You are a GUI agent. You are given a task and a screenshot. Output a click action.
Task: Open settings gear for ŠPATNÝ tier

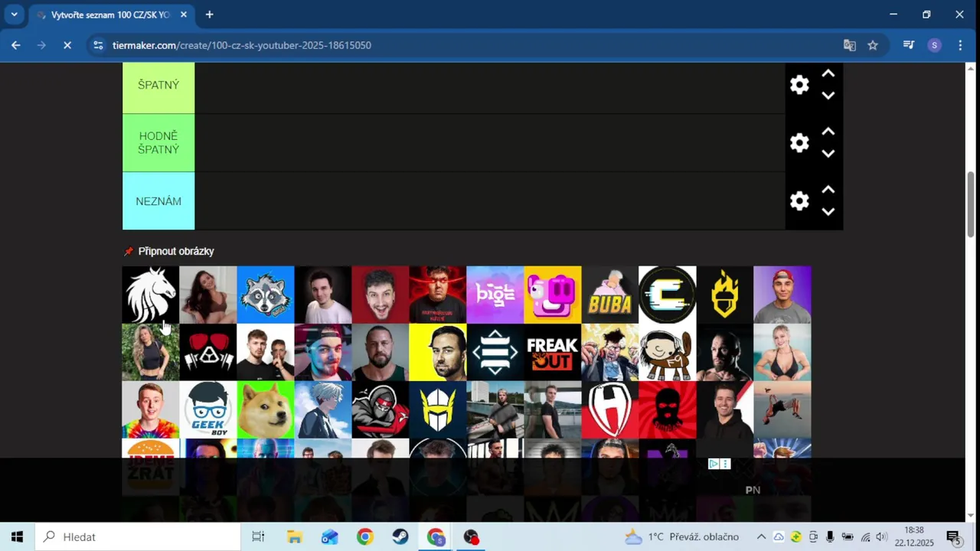pyautogui.click(x=799, y=85)
